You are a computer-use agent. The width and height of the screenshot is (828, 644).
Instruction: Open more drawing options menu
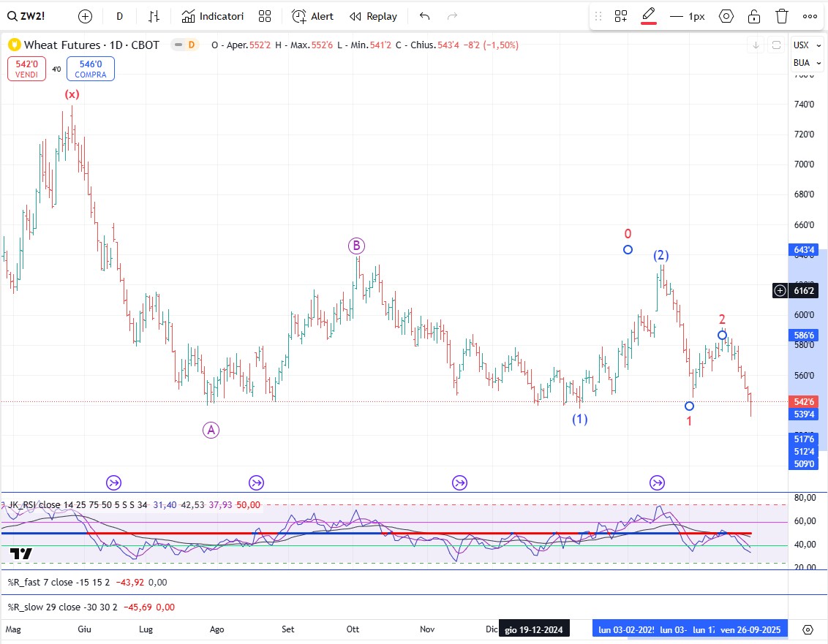[x=810, y=16]
